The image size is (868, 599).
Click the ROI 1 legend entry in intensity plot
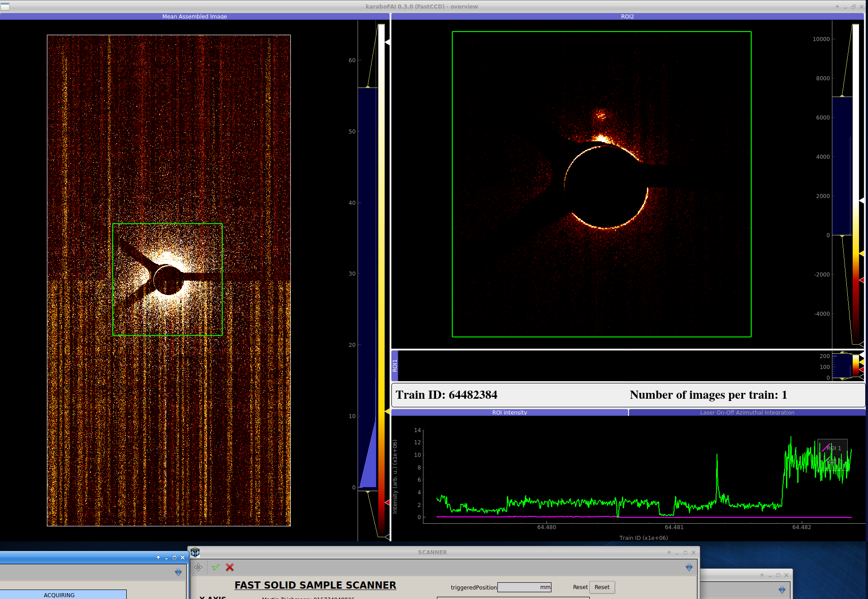click(x=832, y=448)
